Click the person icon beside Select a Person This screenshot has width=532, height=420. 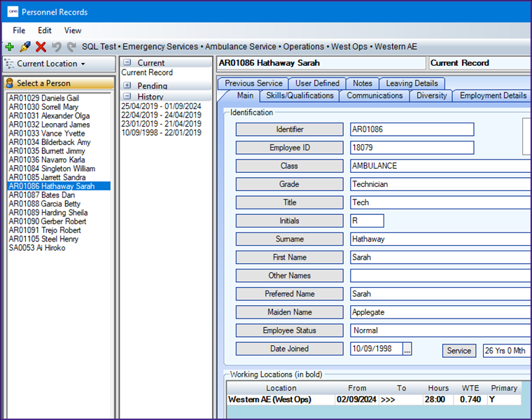pos(10,83)
